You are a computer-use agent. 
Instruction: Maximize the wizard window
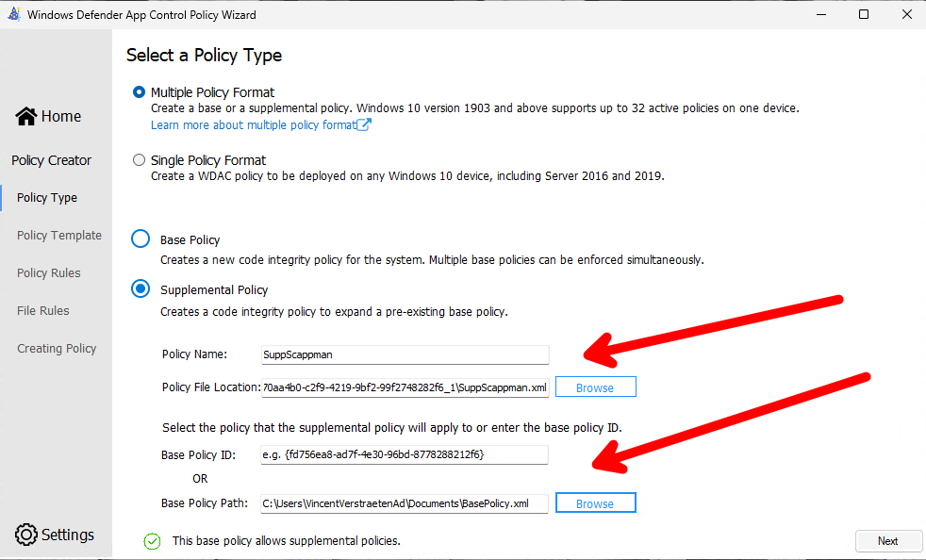click(x=864, y=14)
